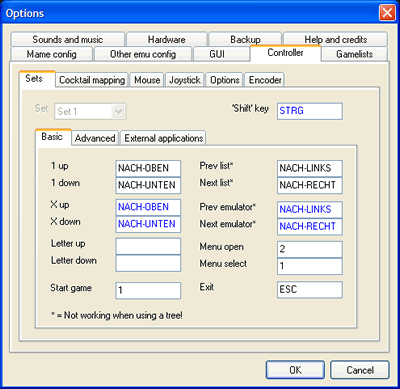Select the Basic tab
The width and height of the screenshot is (400, 389).
[x=53, y=137]
